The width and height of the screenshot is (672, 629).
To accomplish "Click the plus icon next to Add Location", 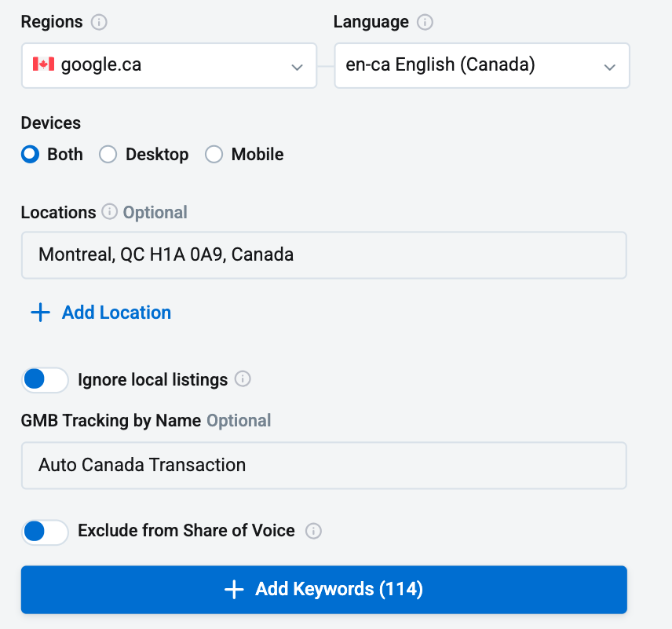I will pos(39,312).
